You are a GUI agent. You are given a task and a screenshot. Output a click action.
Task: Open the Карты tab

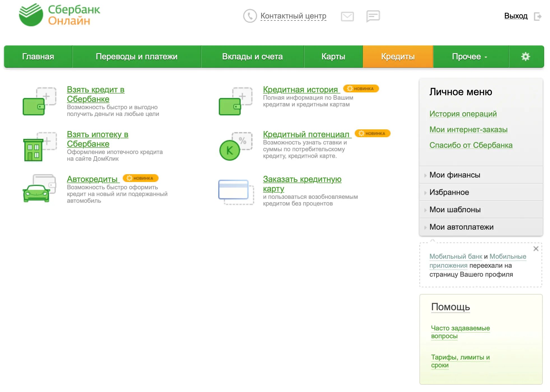click(333, 57)
